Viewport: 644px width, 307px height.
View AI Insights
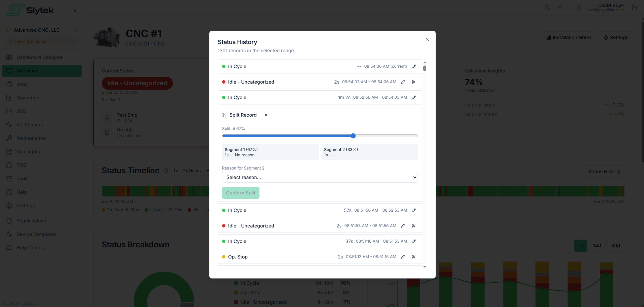coord(42,152)
